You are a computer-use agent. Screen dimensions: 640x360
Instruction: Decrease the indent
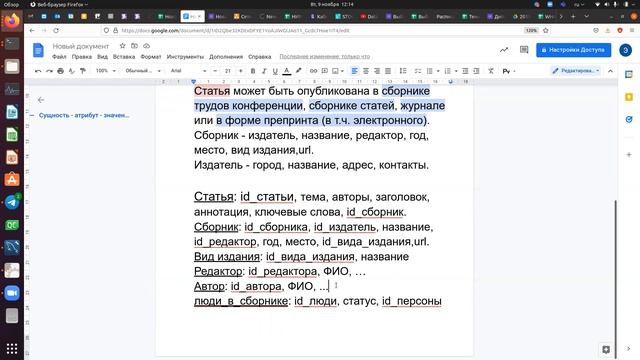pyautogui.click(x=465, y=71)
